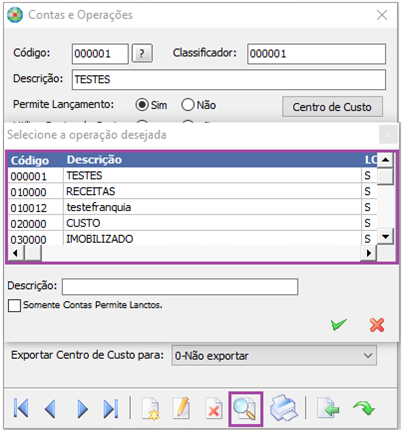Jump to last record arrow
The height and width of the screenshot is (430, 402).
tap(111, 408)
